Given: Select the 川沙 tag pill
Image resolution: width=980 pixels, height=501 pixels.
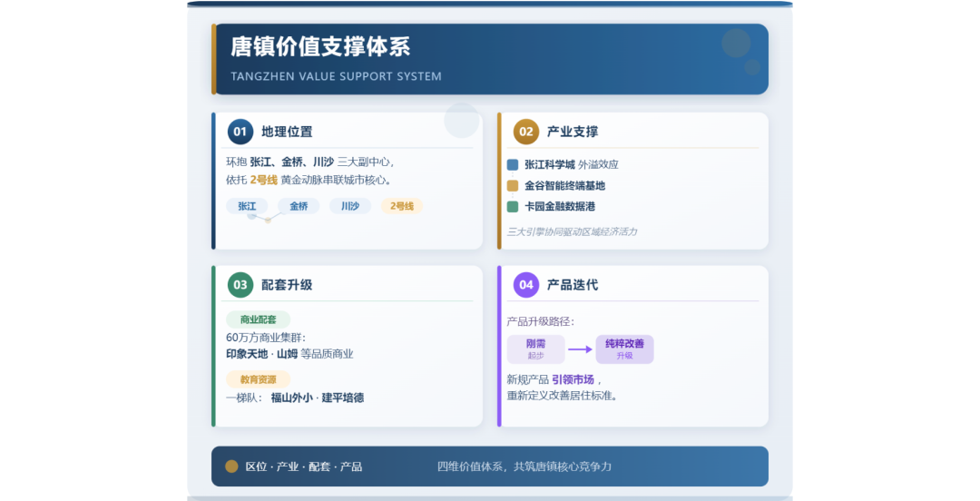Looking at the screenshot, I should pos(350,206).
